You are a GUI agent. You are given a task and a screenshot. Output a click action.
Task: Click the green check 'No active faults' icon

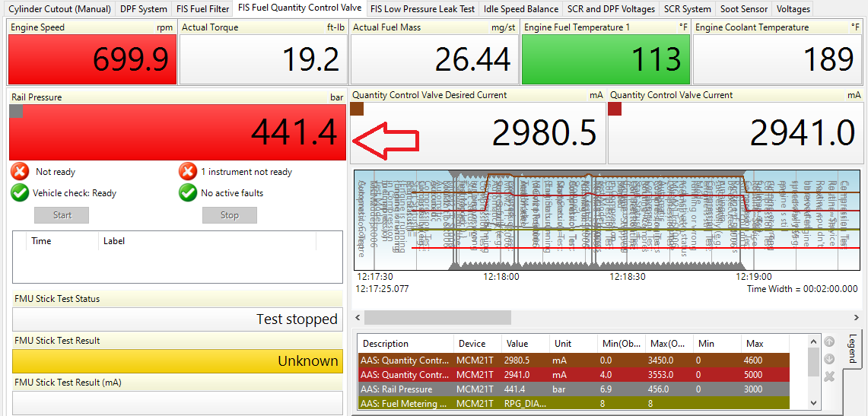[188, 193]
